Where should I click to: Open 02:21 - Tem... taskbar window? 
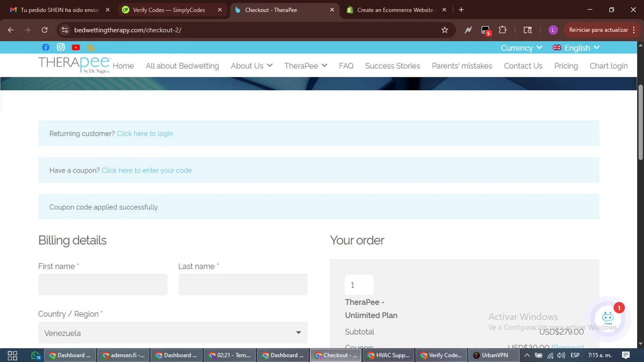pyautogui.click(x=230, y=355)
